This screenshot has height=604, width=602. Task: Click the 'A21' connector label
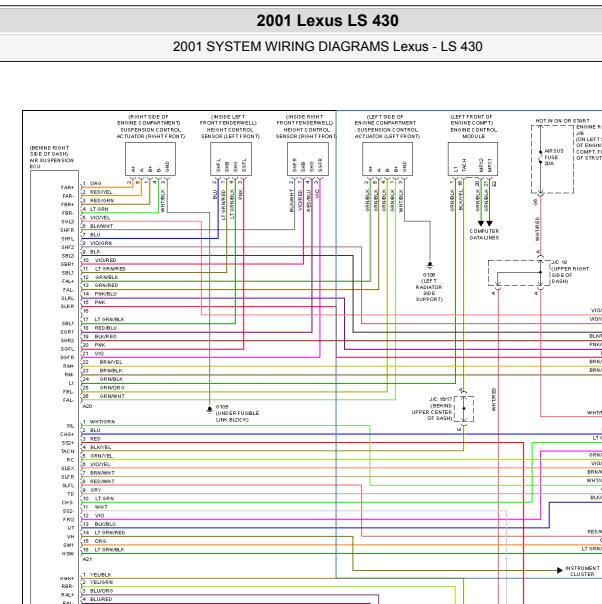click(87, 558)
